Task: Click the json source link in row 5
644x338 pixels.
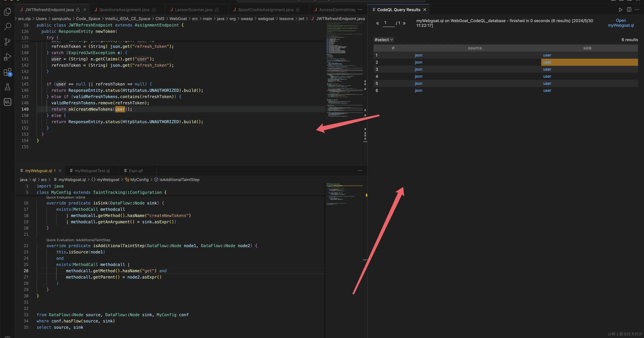Action: click(x=418, y=83)
